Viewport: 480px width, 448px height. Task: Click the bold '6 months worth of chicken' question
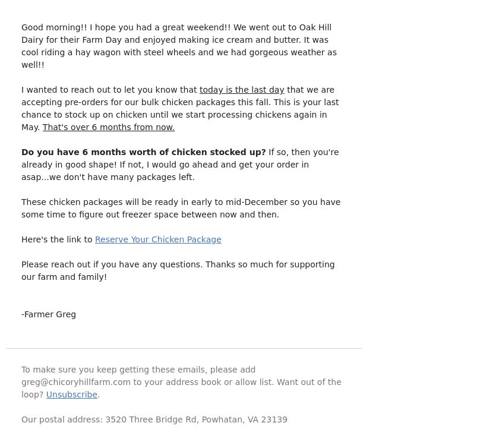point(144,152)
